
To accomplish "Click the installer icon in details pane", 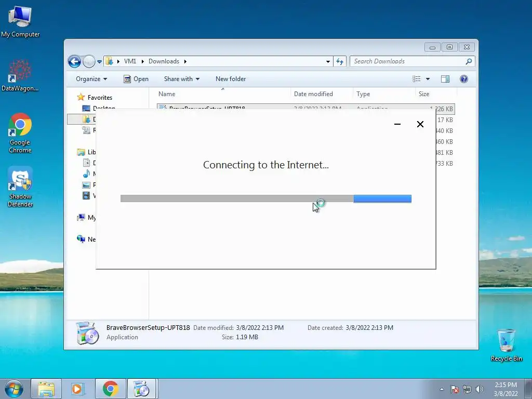I will [x=87, y=333].
